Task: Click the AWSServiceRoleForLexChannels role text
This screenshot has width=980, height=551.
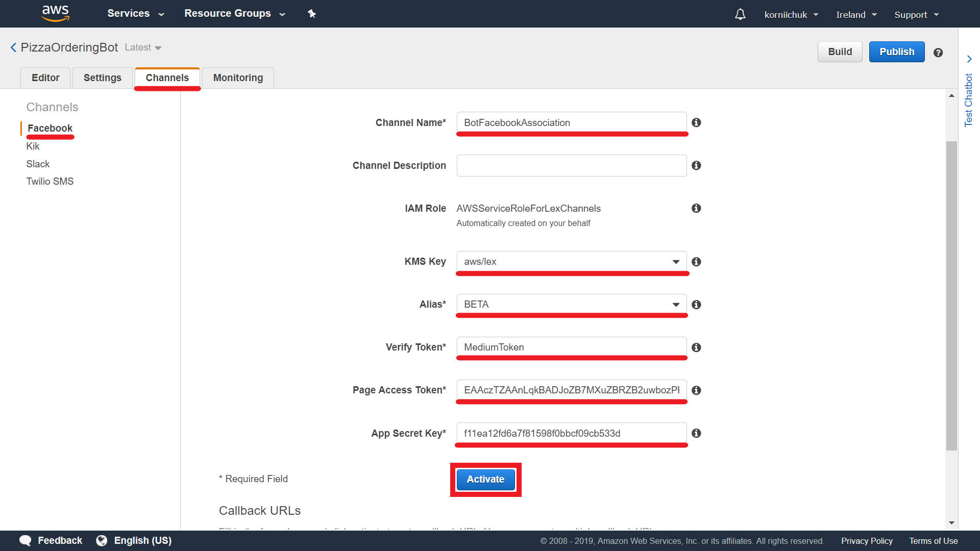Action: click(x=528, y=209)
